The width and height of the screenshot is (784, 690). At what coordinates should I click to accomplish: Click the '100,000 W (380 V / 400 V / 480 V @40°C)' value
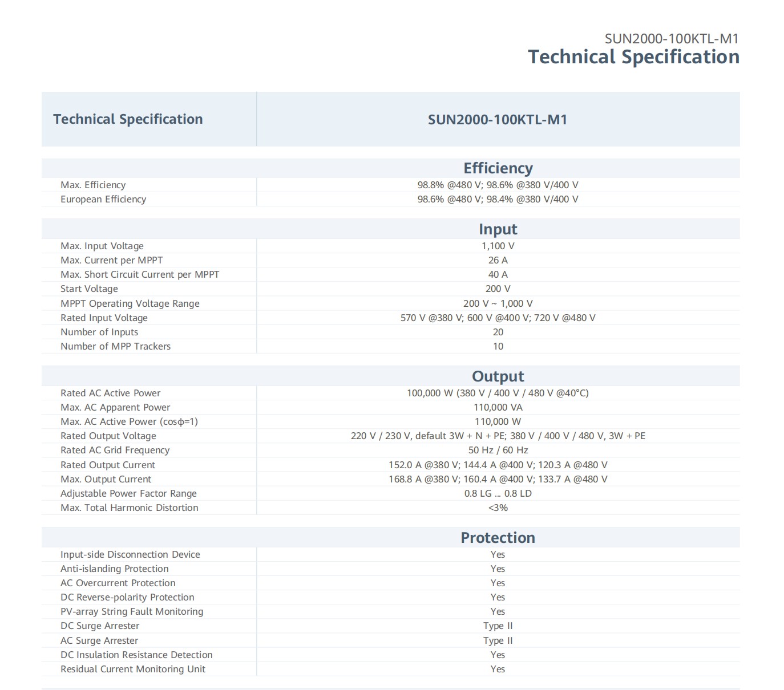coord(498,393)
